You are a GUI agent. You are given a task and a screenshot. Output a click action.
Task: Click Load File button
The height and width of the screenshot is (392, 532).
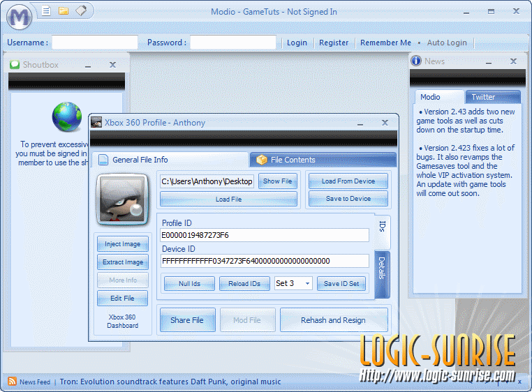point(229,199)
